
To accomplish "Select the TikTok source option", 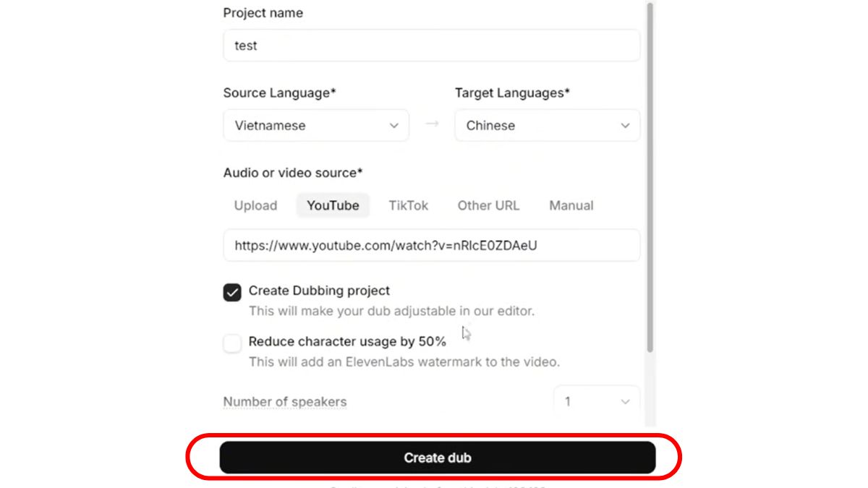I will click(x=408, y=205).
